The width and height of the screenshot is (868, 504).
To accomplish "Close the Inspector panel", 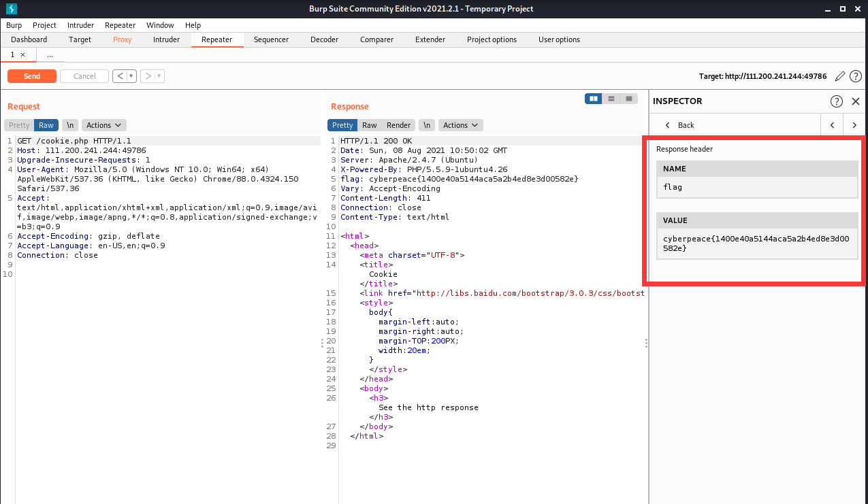I will click(856, 101).
